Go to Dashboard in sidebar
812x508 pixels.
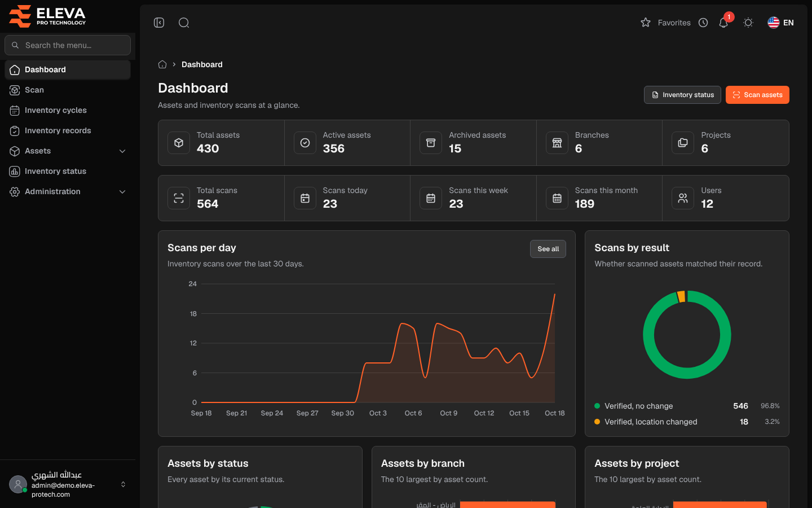[68, 69]
